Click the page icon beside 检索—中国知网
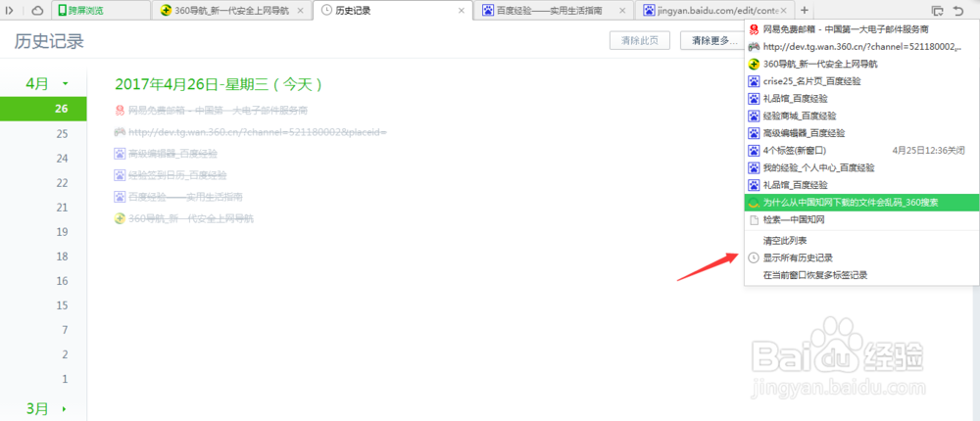980x421 pixels. point(754,220)
